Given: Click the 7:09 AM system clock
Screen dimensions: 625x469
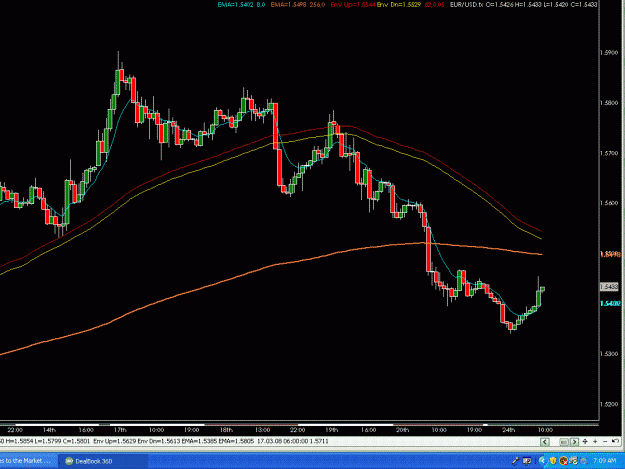Looking at the screenshot, I should click(x=605, y=461).
